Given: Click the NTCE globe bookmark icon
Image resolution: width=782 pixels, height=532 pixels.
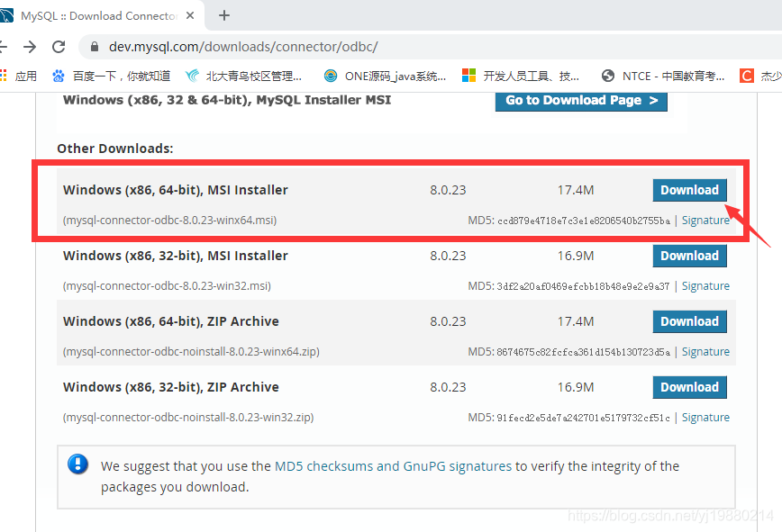Looking at the screenshot, I should click(x=608, y=76).
